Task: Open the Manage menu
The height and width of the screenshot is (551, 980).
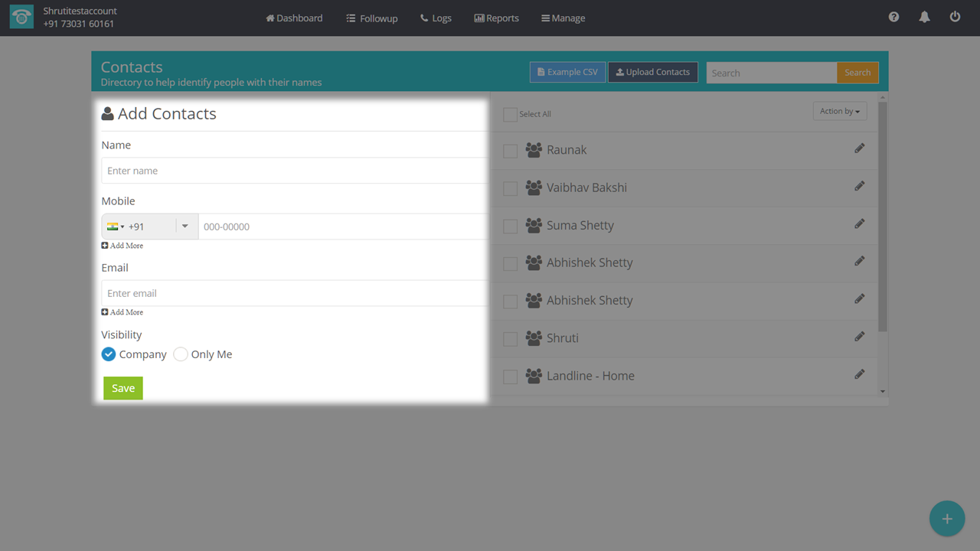Action: tap(563, 18)
